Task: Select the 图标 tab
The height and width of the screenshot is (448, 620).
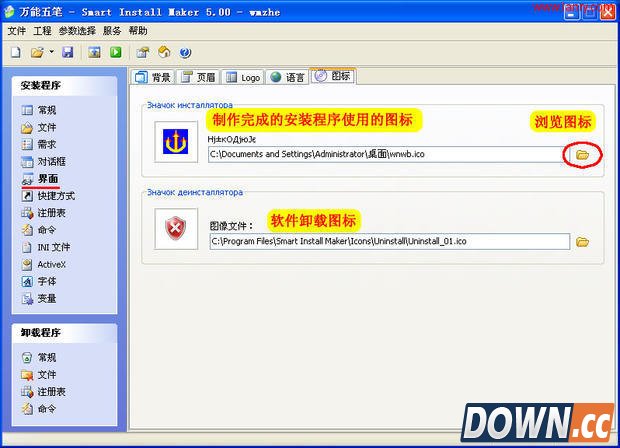Action: click(x=333, y=76)
